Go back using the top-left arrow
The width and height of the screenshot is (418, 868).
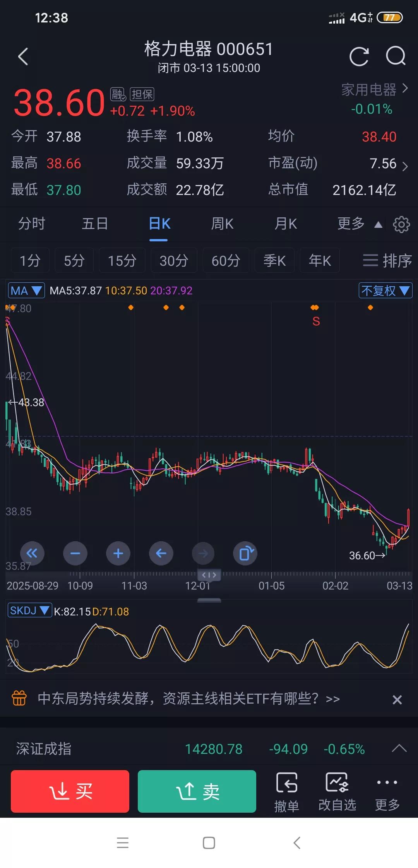pyautogui.click(x=23, y=57)
